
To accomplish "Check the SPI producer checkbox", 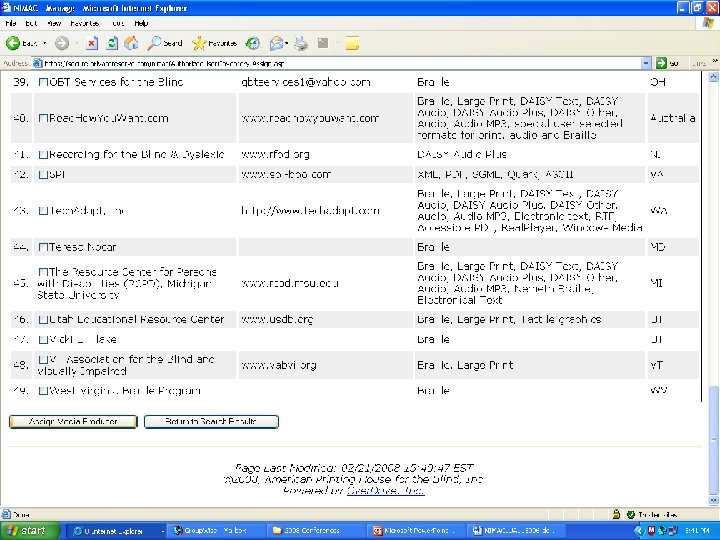I will click(43, 174).
